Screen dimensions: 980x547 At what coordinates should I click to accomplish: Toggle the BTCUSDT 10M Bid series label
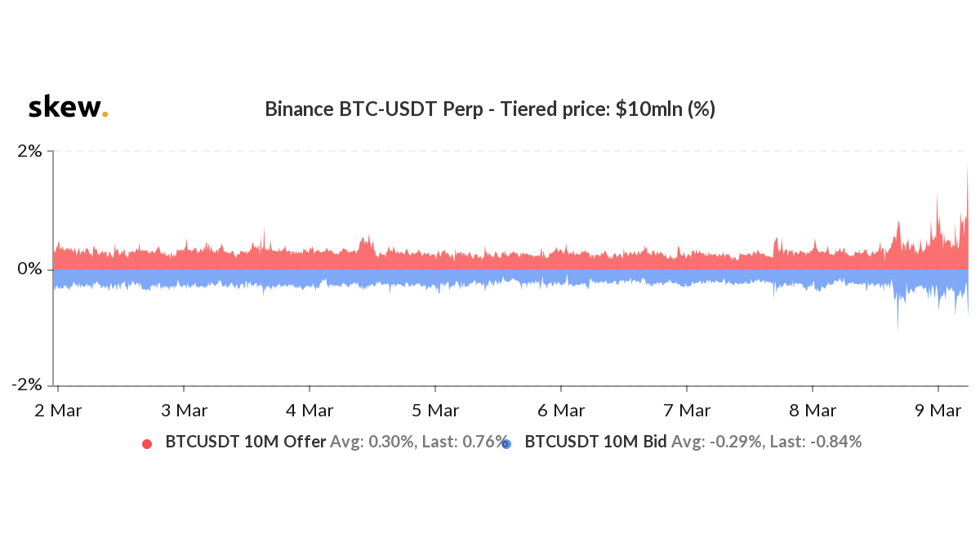coord(595,442)
